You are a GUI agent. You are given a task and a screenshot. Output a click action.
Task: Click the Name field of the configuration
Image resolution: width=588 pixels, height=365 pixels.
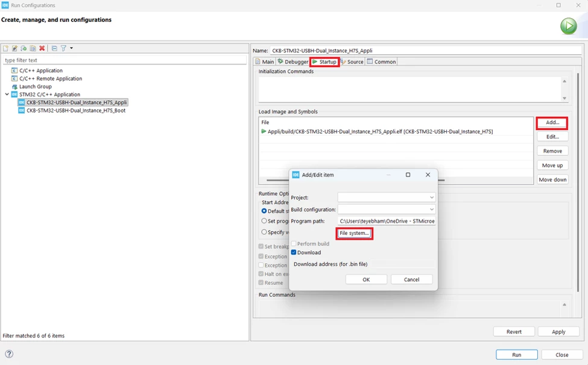(425, 51)
